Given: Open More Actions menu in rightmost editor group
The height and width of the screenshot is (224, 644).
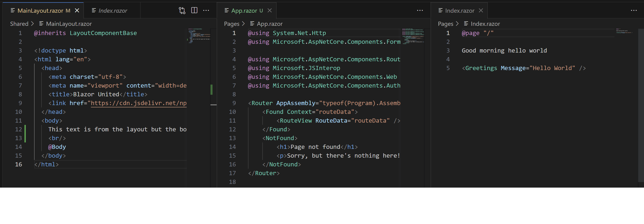Looking at the screenshot, I should point(634,11).
